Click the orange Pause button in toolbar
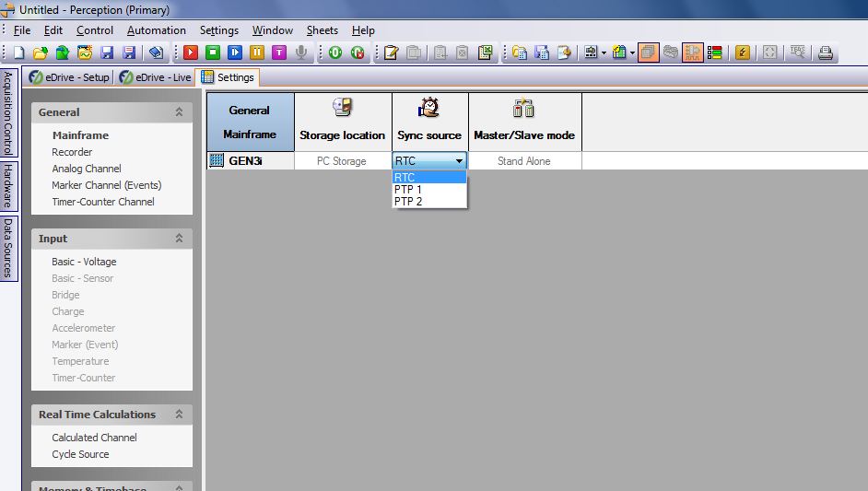 [257, 53]
